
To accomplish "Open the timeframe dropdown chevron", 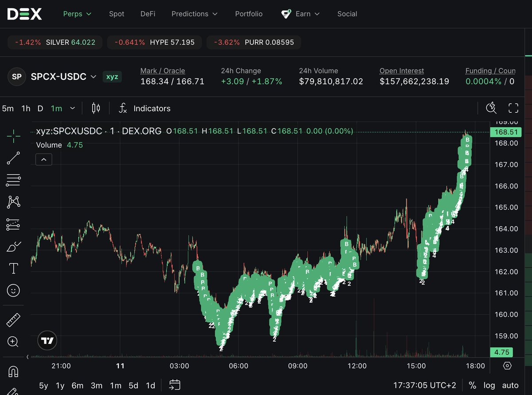I will pyautogui.click(x=73, y=108).
